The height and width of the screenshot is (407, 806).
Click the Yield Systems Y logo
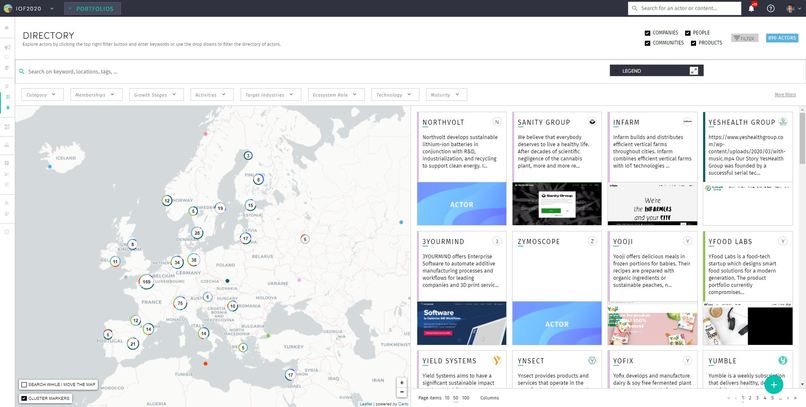497,360
